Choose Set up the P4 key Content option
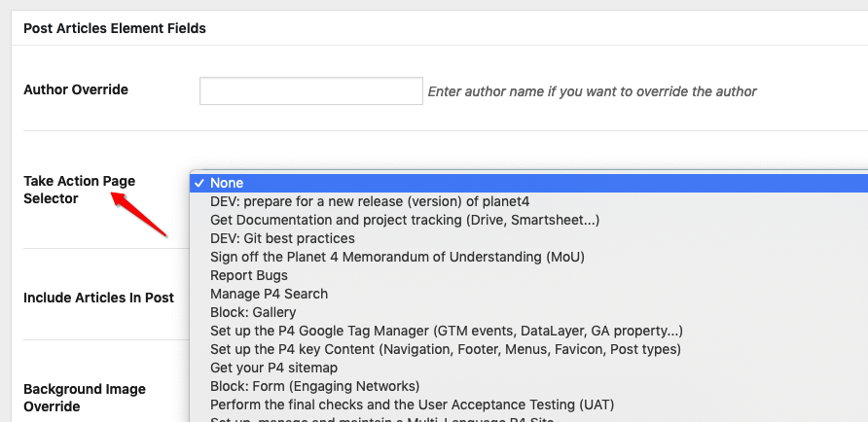868x422 pixels. point(528,349)
